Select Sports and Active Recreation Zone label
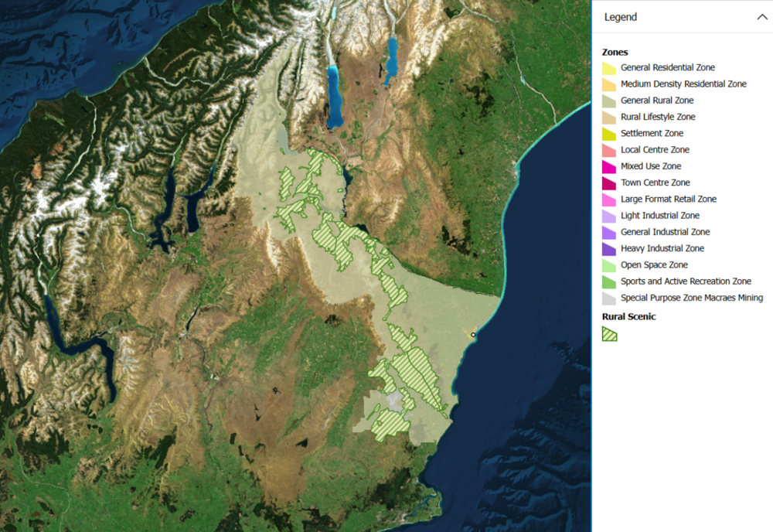 point(686,281)
